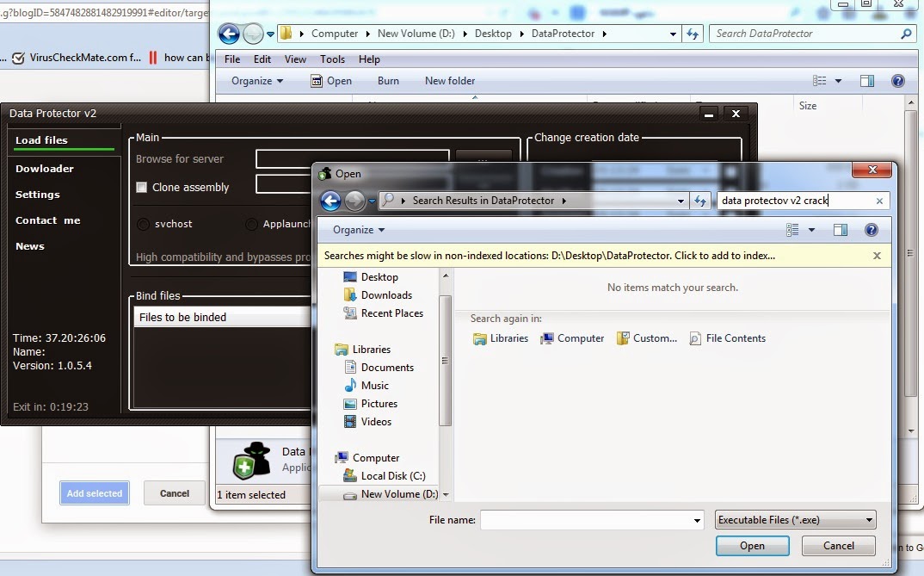Screen dimensions: 924x576
Task: Open Libraries node in navigation pane
Action: [362, 350]
